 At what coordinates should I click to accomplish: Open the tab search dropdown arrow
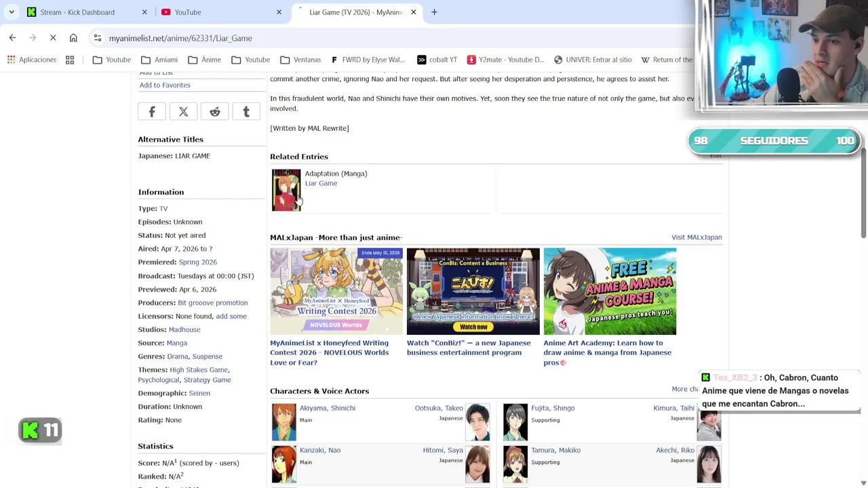12,12
